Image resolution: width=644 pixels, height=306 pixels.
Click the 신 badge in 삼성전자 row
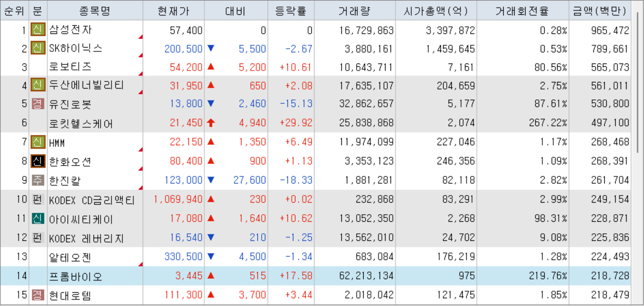click(38, 30)
